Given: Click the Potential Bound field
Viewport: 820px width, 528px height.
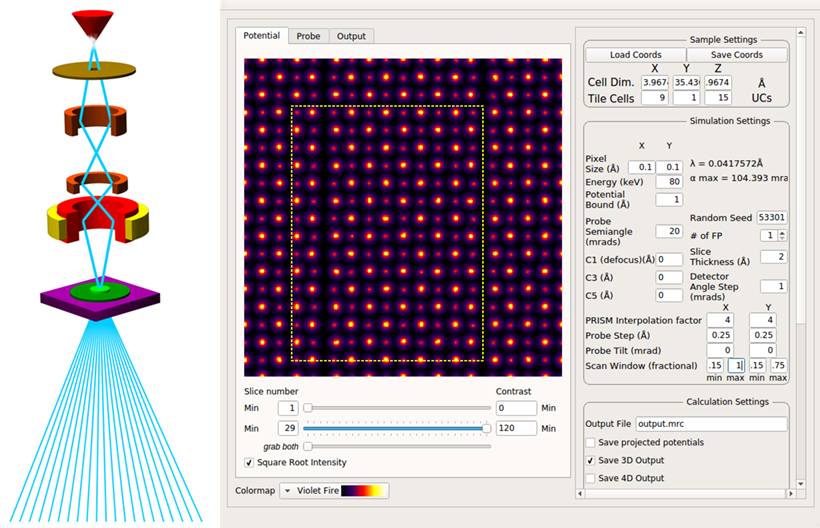Looking at the screenshot, I should (x=669, y=200).
